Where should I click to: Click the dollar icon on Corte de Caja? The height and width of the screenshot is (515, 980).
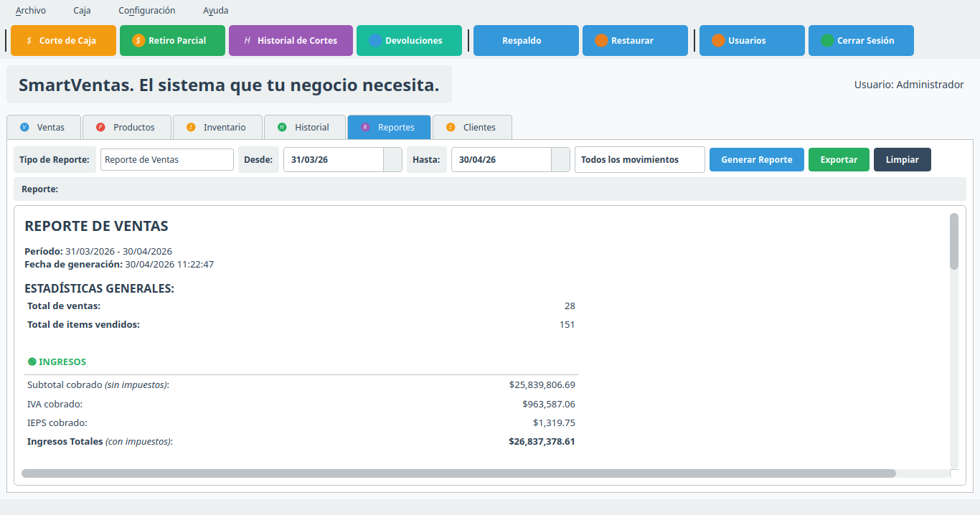(x=29, y=41)
